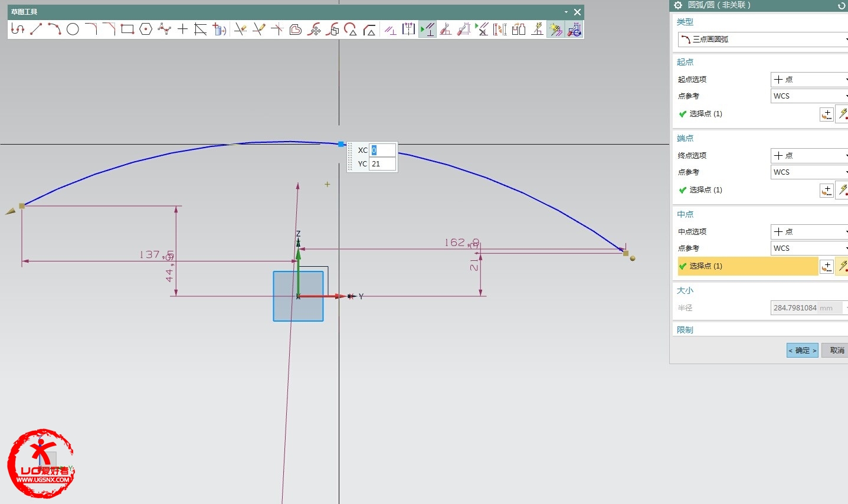The image size is (848, 504).
Task: Select the Offset Move Curve tool
Action: click(333, 29)
